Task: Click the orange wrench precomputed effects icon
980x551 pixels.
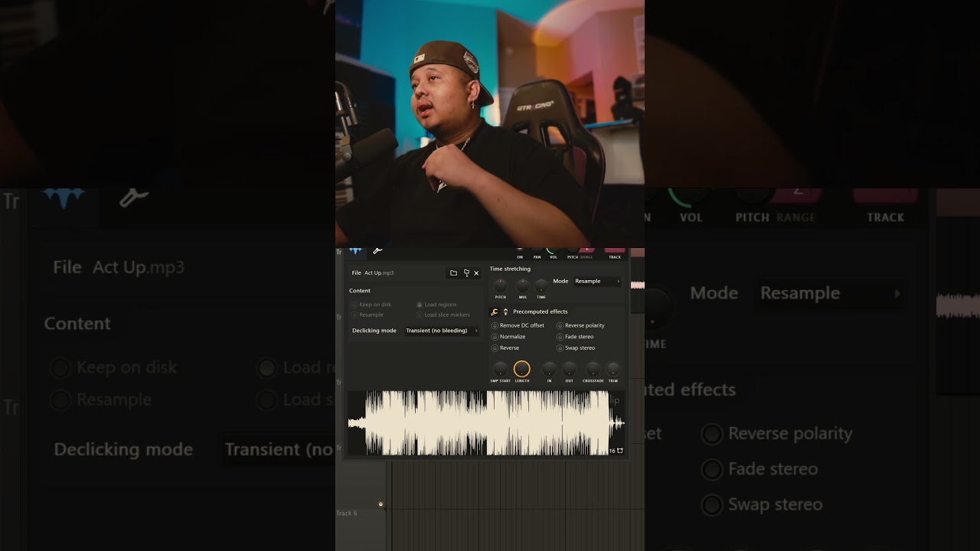Action: (x=495, y=312)
